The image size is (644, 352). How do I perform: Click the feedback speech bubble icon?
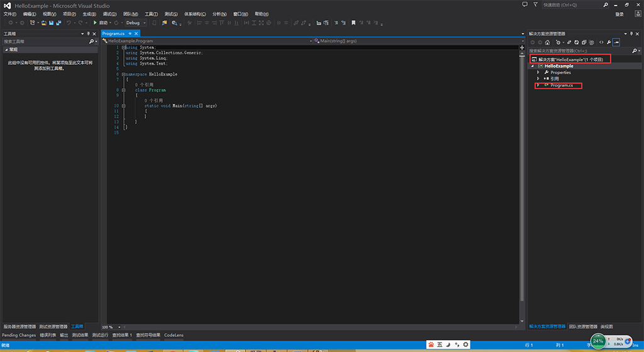pyautogui.click(x=525, y=4)
